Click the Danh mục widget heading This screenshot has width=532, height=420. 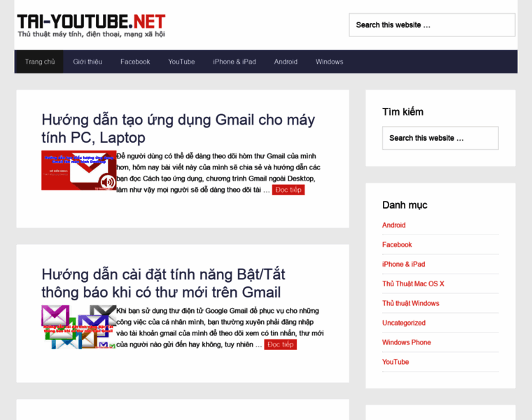[x=405, y=205]
